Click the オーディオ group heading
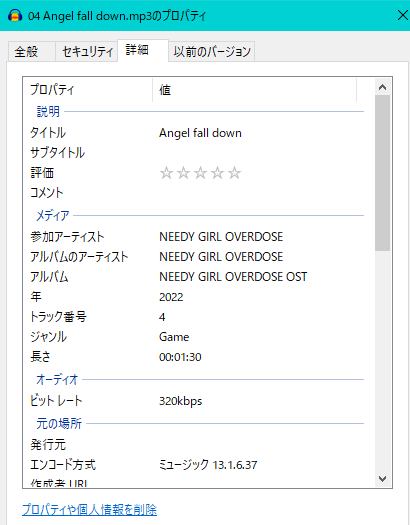Viewport: 410px width, 525px height. [x=57, y=380]
